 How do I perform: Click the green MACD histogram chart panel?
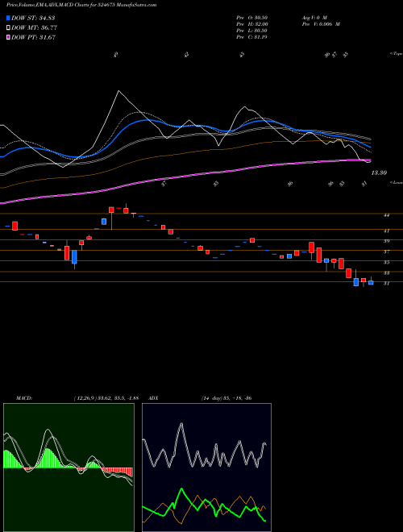tap(69, 468)
